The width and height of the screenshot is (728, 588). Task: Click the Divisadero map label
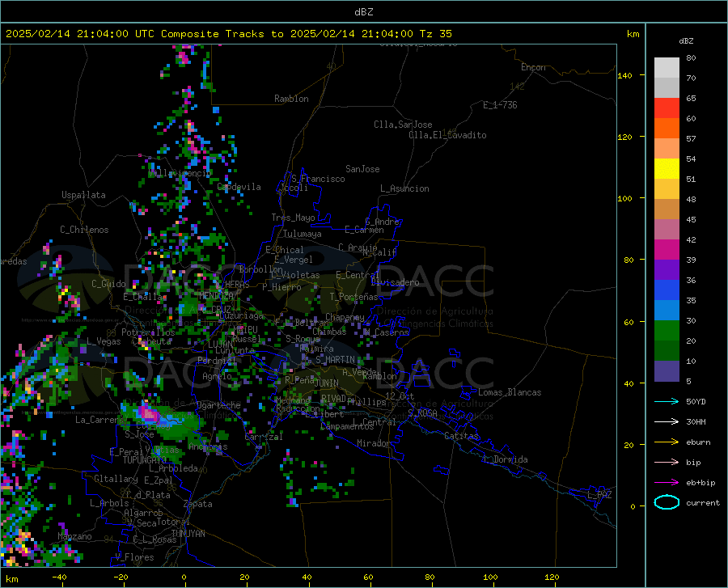395,282
